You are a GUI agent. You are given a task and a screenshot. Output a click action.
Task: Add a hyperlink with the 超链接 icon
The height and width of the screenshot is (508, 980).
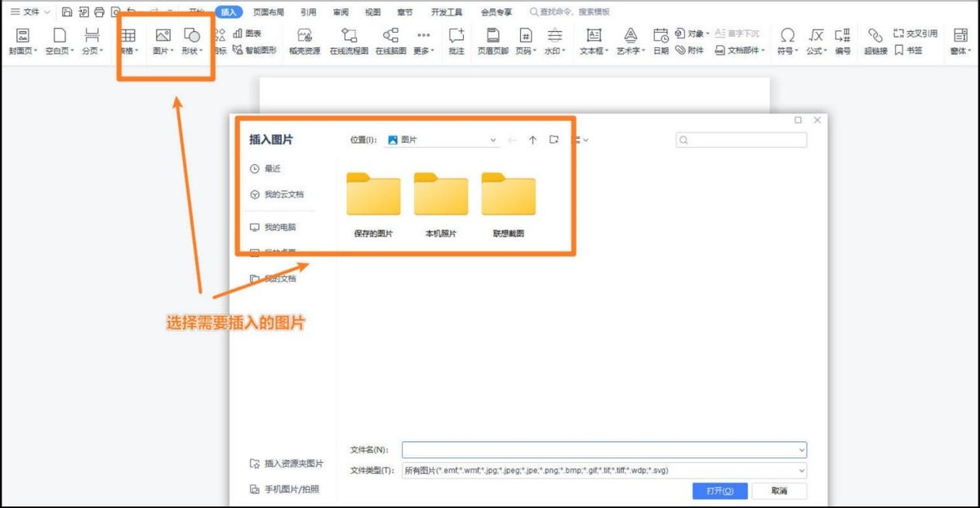click(875, 42)
